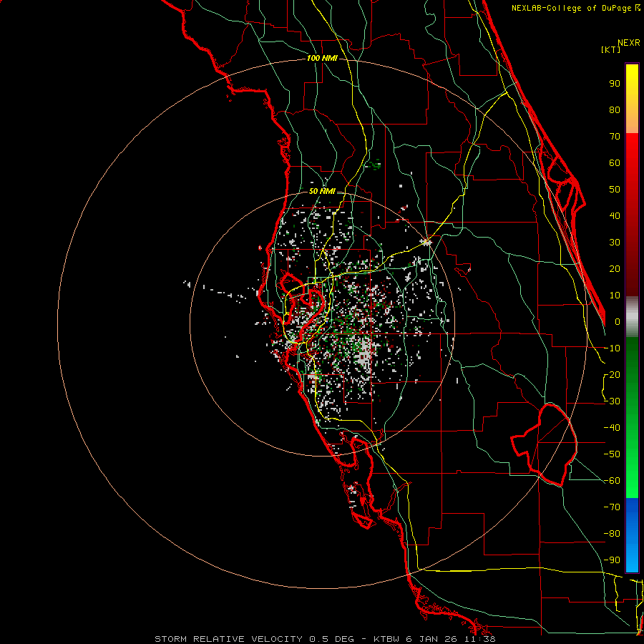Click the -30 scale value
Screen dimensions: 644x644
tap(612, 401)
